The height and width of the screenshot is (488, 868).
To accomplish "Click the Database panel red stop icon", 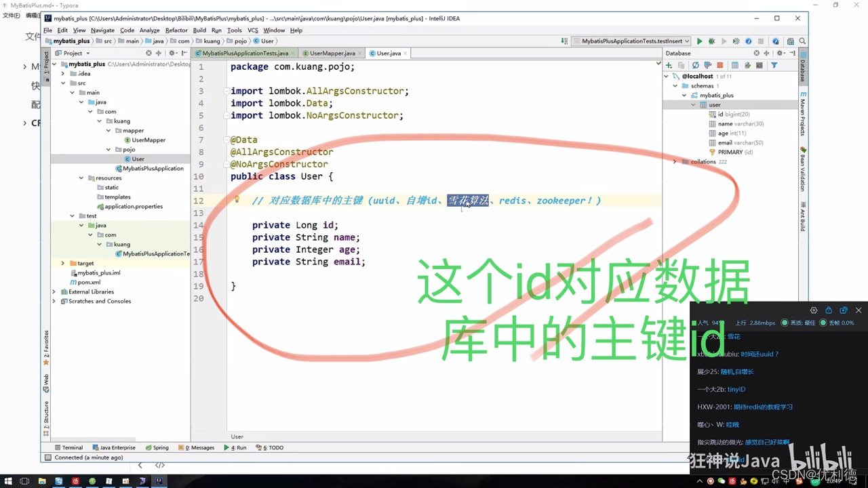I will (x=720, y=65).
